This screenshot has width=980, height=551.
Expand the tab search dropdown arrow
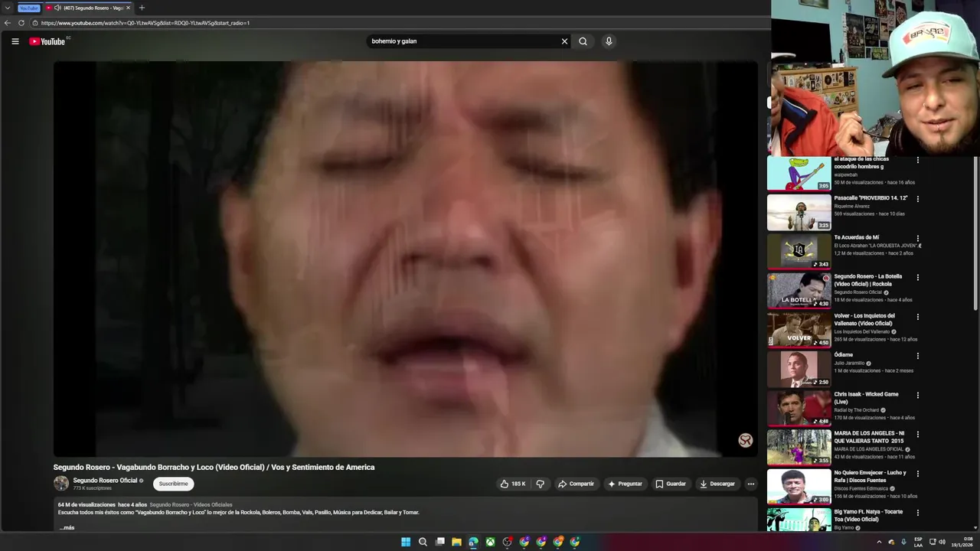[x=7, y=8]
